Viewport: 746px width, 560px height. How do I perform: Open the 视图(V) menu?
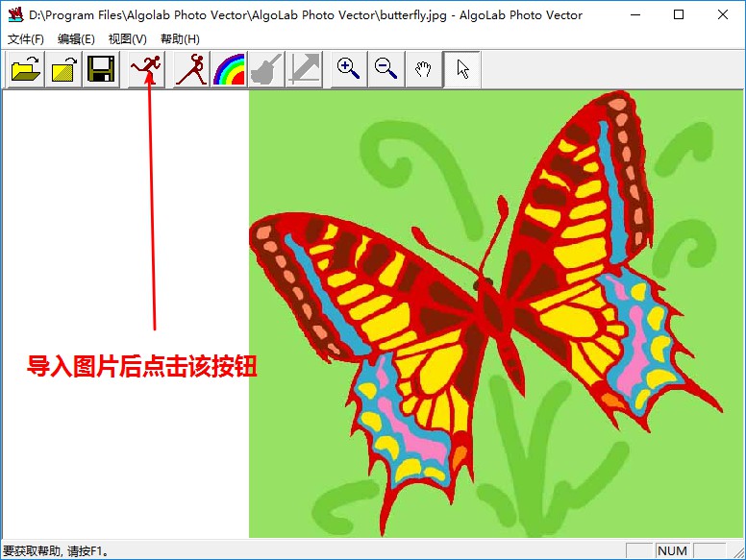[128, 39]
